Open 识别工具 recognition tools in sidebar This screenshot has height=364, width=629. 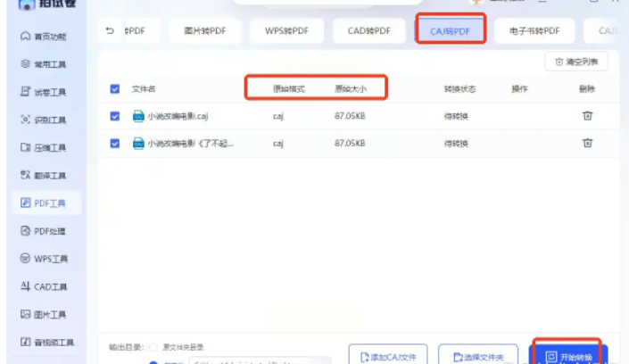coord(43,120)
